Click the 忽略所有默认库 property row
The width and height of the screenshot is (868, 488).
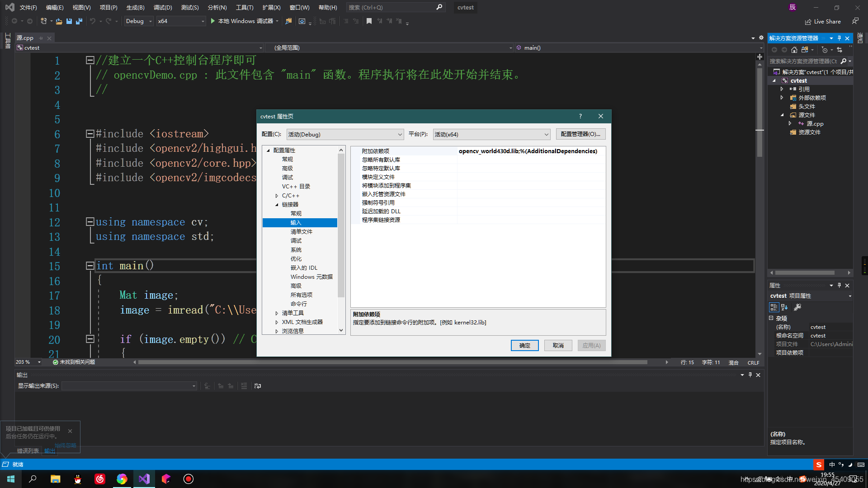coord(478,160)
